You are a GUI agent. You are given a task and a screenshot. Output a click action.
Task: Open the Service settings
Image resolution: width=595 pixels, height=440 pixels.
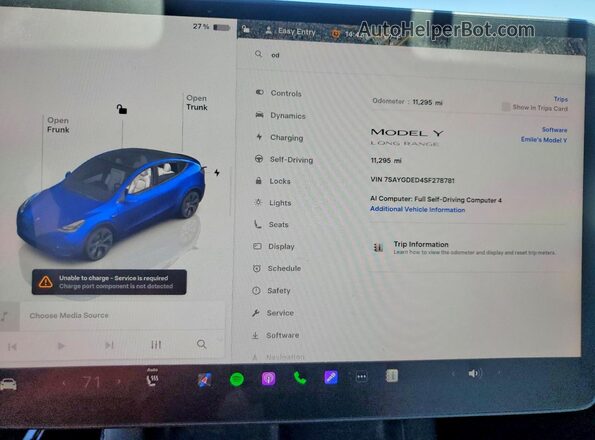[273, 313]
